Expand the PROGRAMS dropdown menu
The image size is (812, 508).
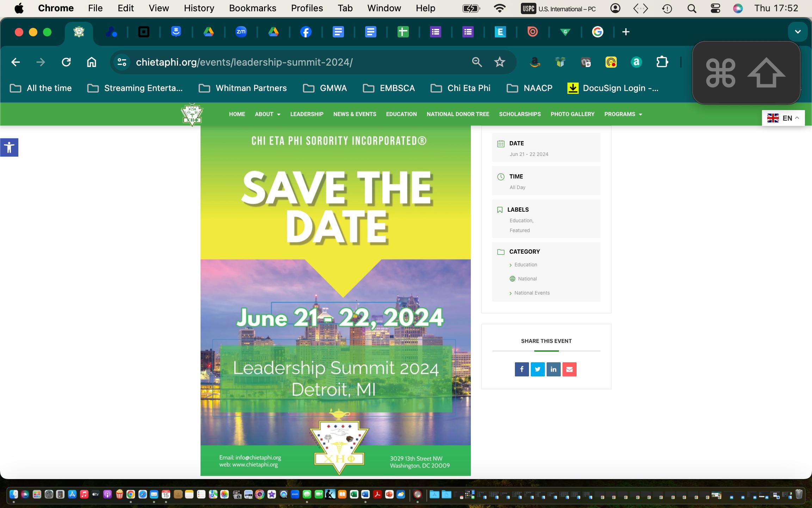(x=623, y=114)
